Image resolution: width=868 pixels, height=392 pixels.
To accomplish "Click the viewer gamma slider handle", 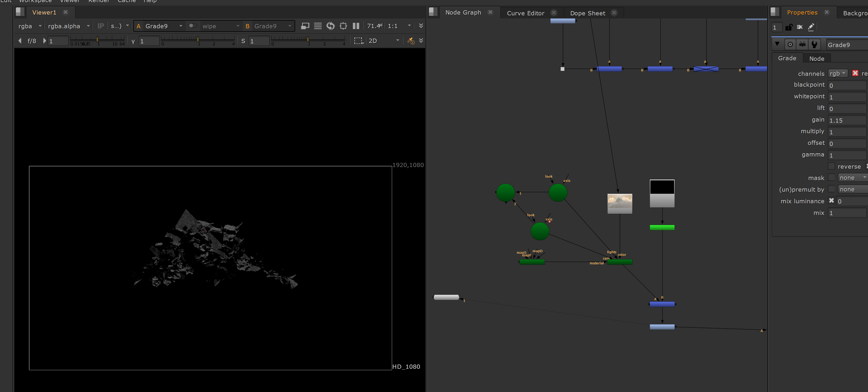I will click(x=198, y=39).
